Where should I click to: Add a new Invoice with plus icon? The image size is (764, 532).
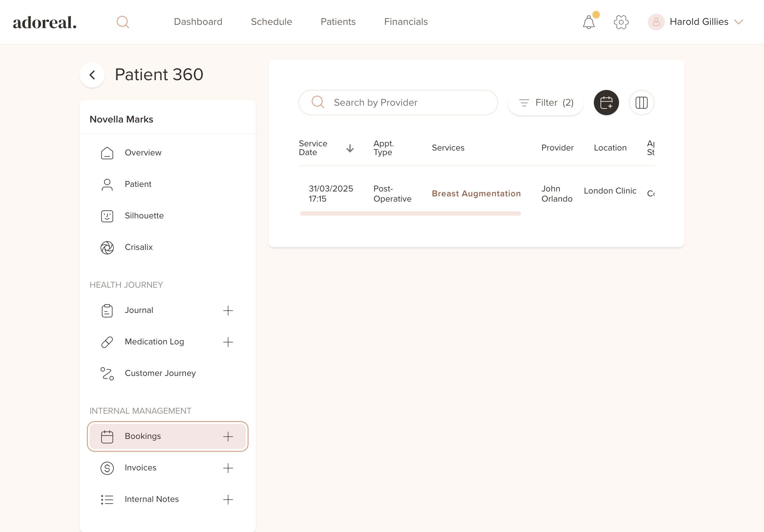(228, 468)
